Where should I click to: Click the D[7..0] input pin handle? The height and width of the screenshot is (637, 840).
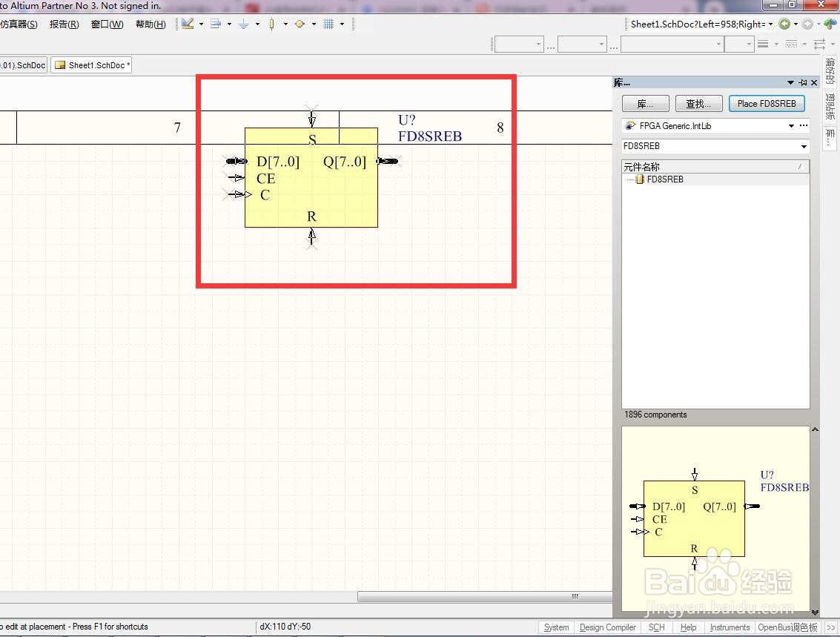(x=237, y=161)
